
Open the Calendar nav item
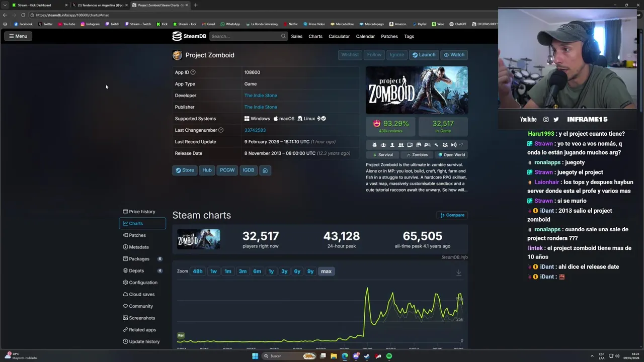coord(365,36)
